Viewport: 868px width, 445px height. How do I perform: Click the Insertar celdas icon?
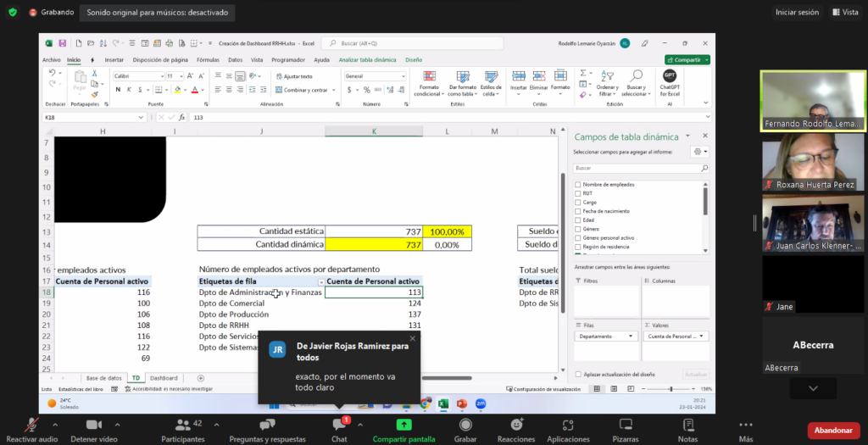click(518, 76)
